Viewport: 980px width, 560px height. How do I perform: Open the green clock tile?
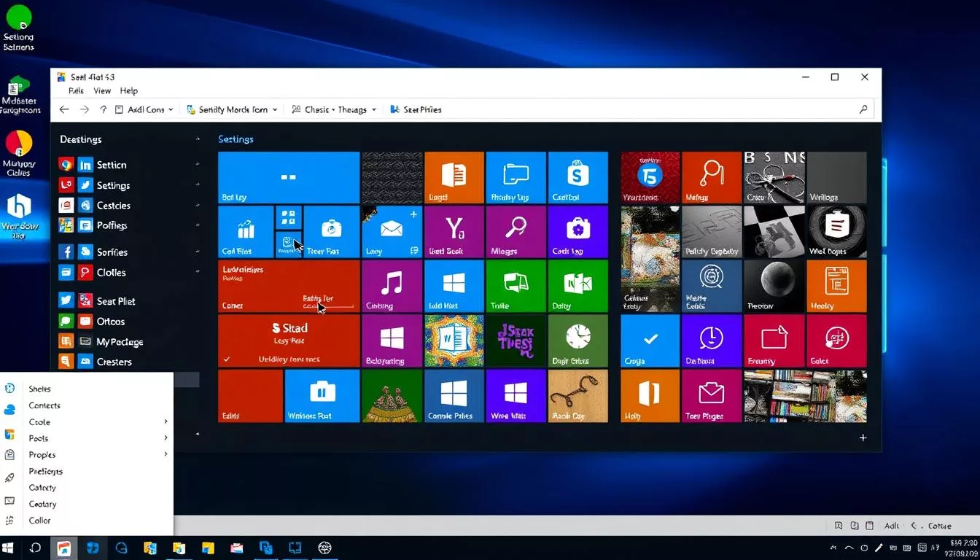pyautogui.click(x=577, y=341)
